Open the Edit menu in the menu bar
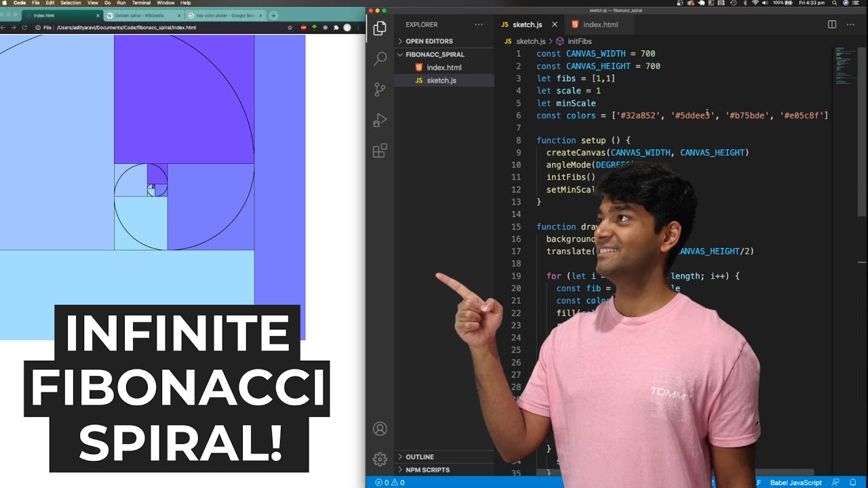The height and width of the screenshot is (488, 868). (x=50, y=3)
